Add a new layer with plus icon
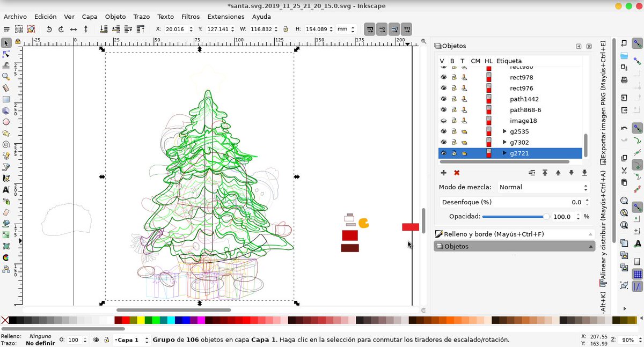644x347 pixels. click(443, 173)
